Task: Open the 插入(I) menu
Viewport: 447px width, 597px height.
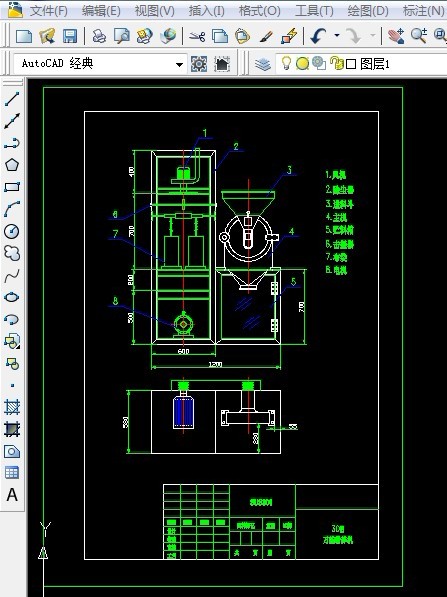Action: (x=206, y=10)
